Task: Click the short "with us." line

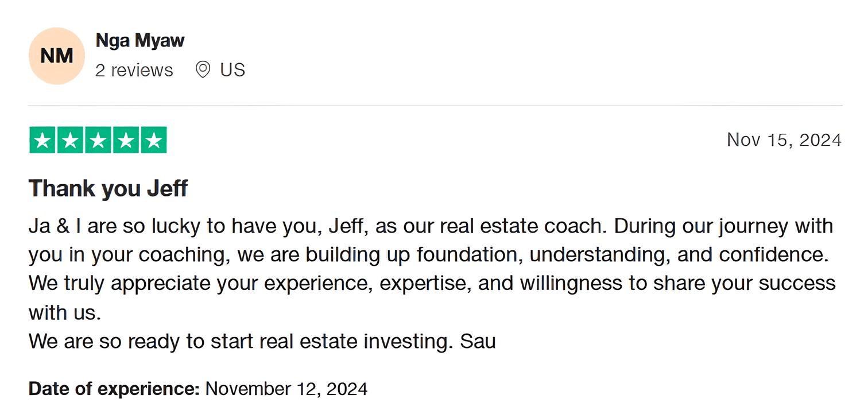Action: click(65, 312)
